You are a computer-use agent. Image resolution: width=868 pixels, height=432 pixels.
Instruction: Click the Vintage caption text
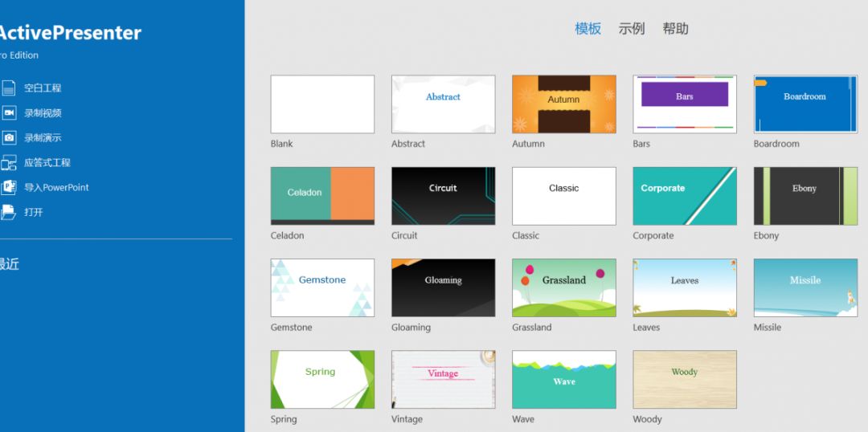click(x=407, y=419)
